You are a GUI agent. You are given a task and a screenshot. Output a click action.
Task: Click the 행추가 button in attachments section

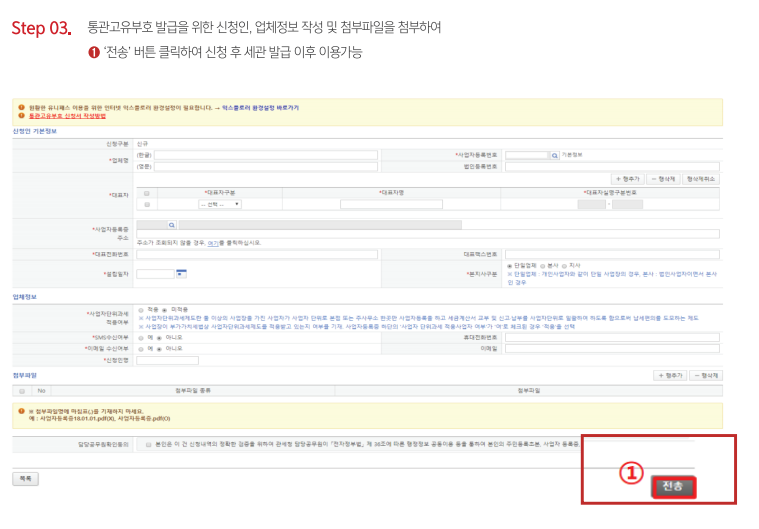click(669, 375)
